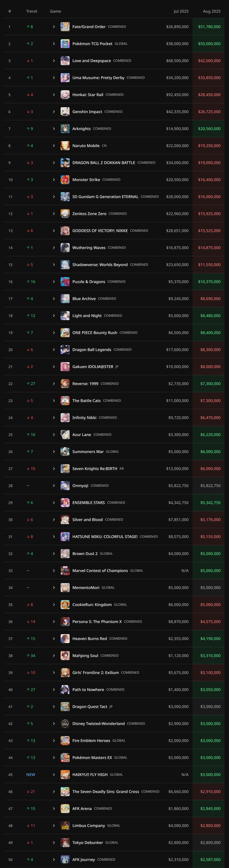
Task: Expand the Honkai: Star Rail row chevron
Action: point(54,95)
